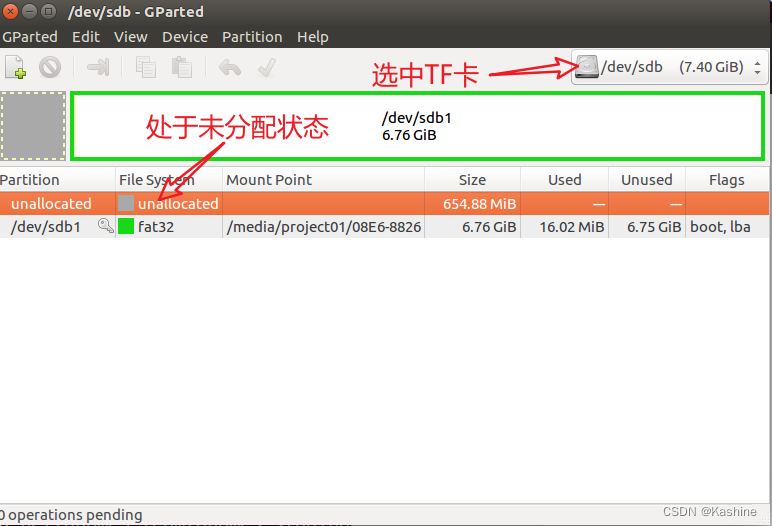Screen dimensions: 772x526
Task: Open the Edit menu
Action: click(x=86, y=37)
